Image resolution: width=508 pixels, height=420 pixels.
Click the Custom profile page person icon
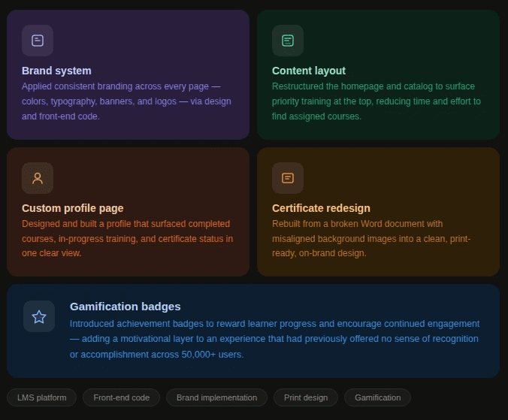(x=38, y=178)
